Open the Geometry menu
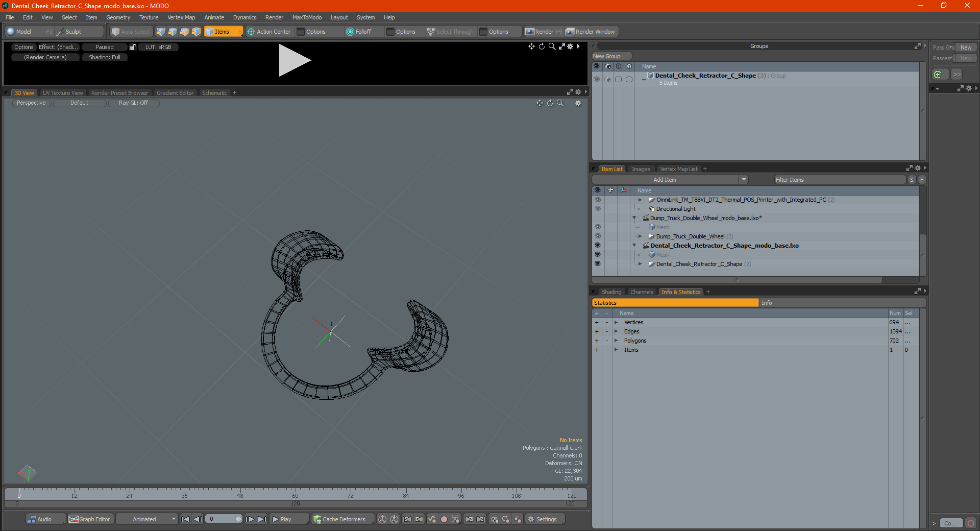The width and height of the screenshot is (980, 531). [118, 17]
